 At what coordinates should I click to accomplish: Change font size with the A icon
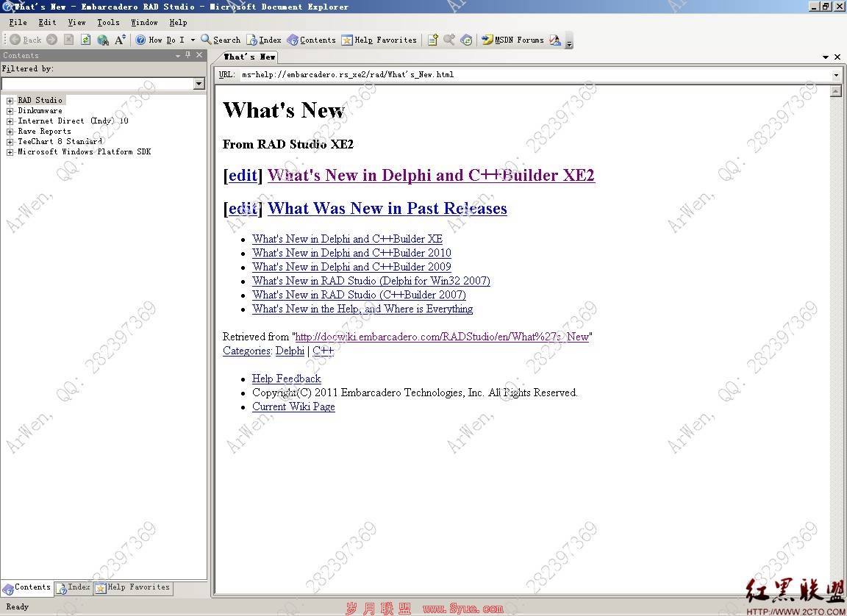120,40
